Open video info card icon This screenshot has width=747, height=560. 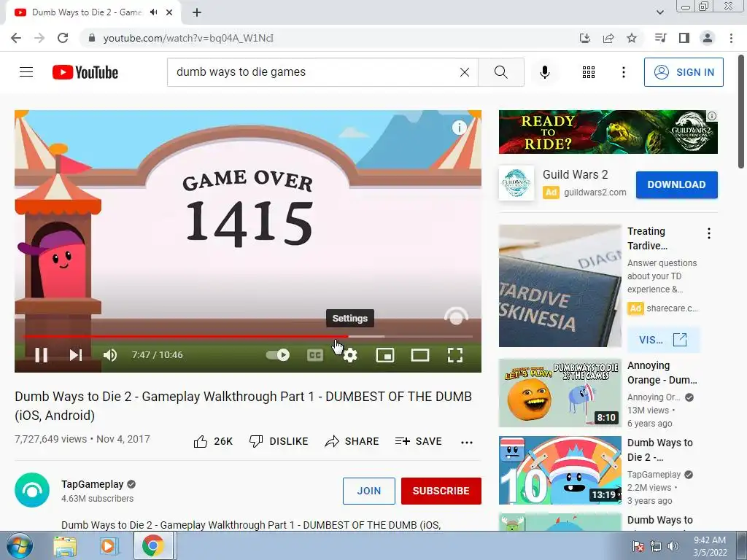tap(459, 127)
